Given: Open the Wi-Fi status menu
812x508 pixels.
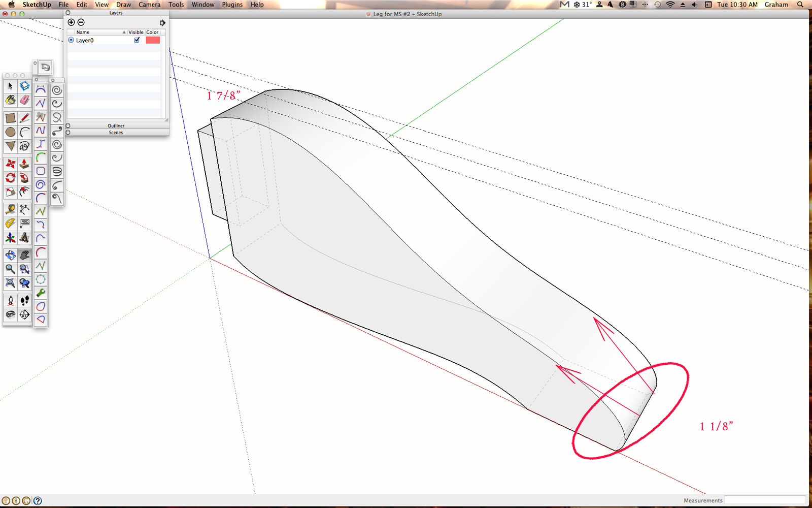Looking at the screenshot, I should (670, 5).
